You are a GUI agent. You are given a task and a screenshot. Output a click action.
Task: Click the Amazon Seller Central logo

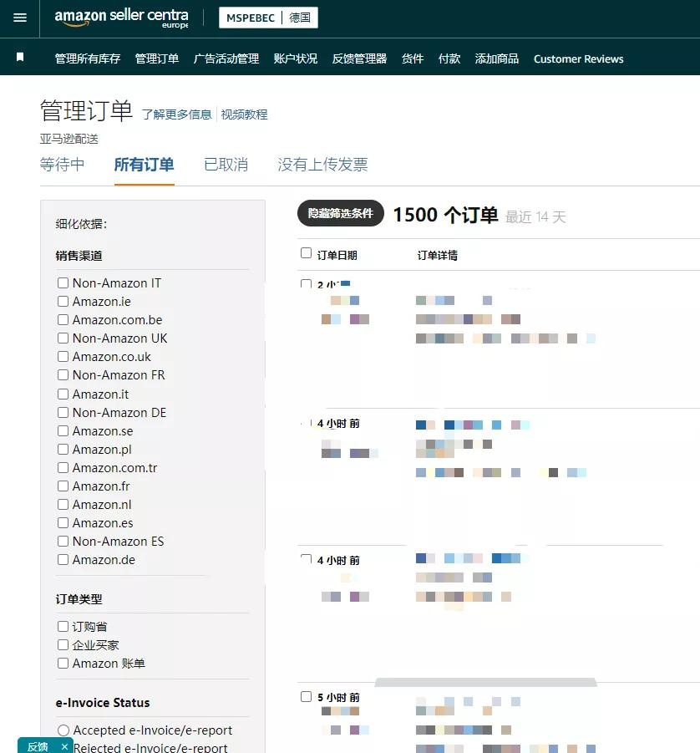121,18
